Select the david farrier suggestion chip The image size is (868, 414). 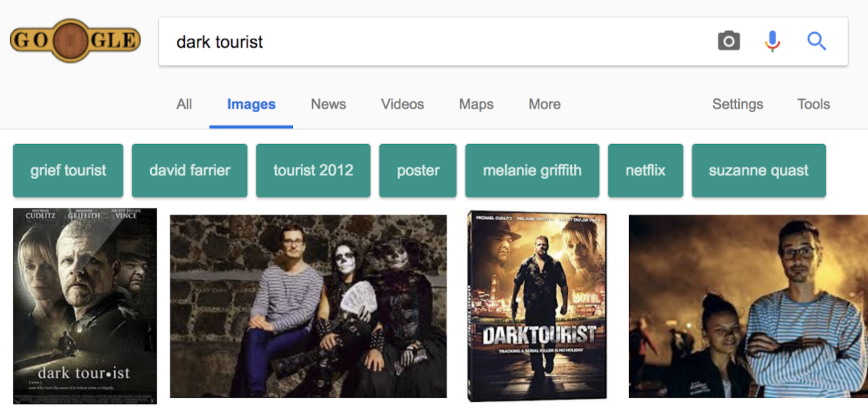(x=189, y=171)
